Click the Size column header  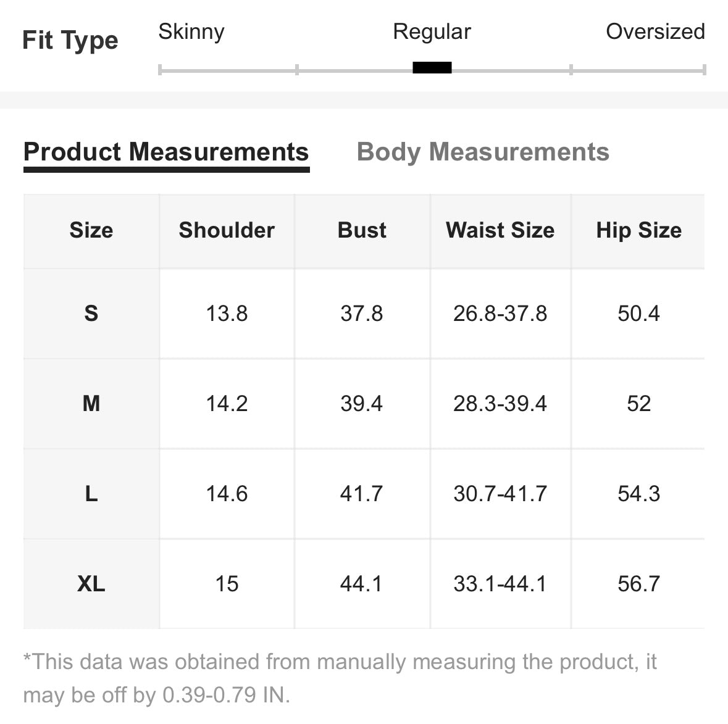coord(91,230)
